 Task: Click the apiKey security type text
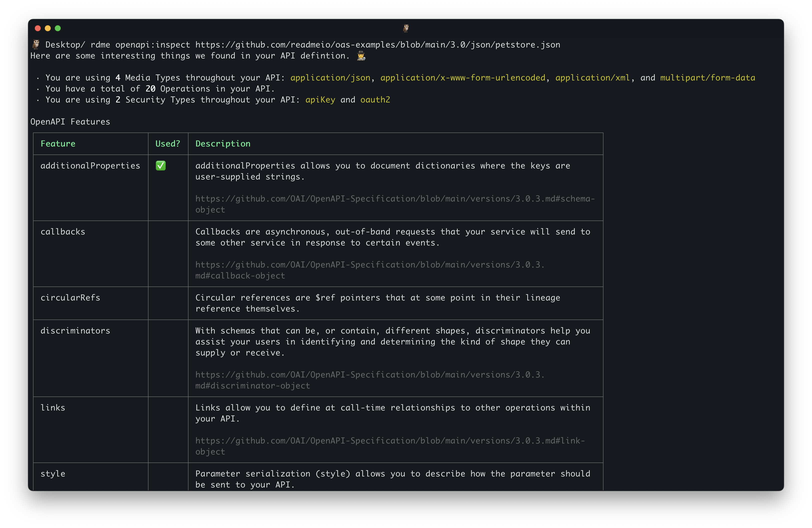coord(320,100)
